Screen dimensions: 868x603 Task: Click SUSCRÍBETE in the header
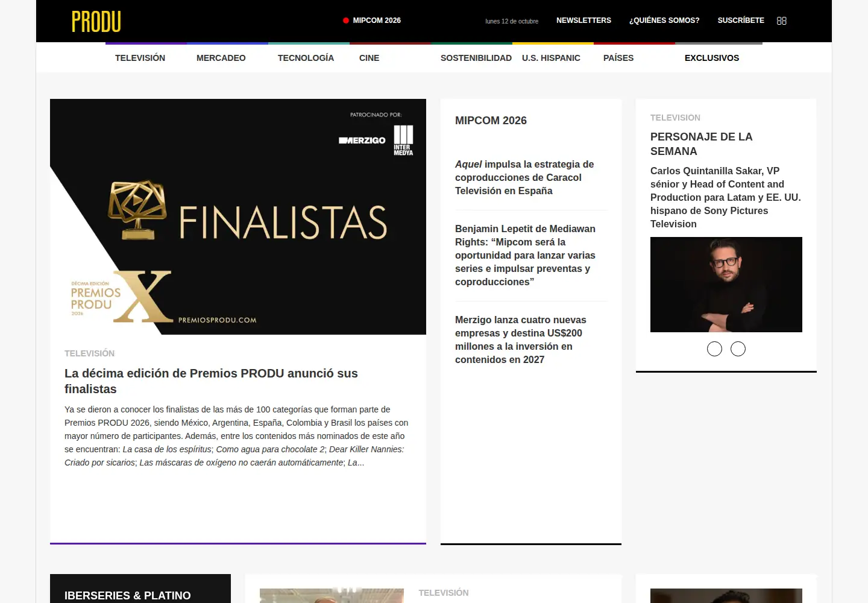pos(741,21)
